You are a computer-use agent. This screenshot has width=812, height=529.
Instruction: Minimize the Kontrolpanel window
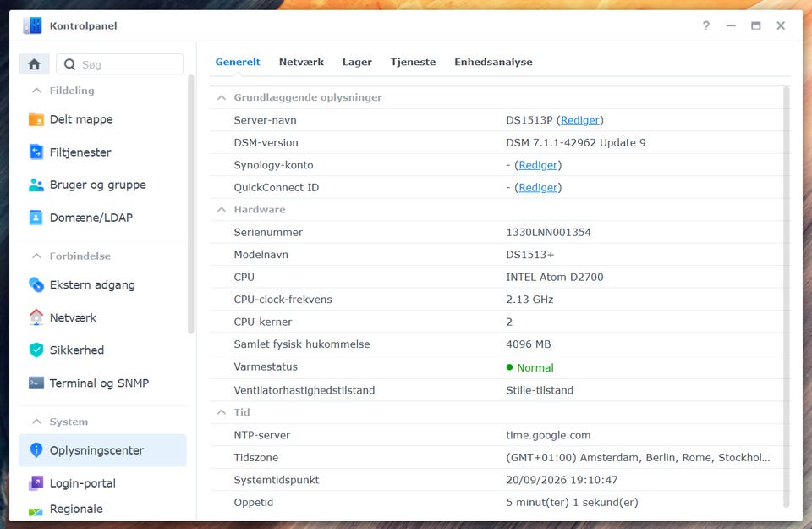tap(731, 25)
